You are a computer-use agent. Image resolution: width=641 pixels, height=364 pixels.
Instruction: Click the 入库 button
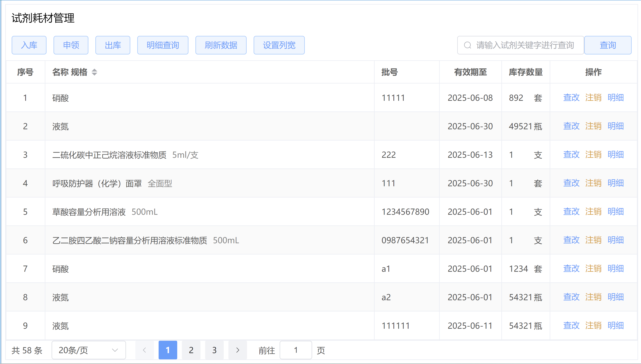tap(29, 45)
